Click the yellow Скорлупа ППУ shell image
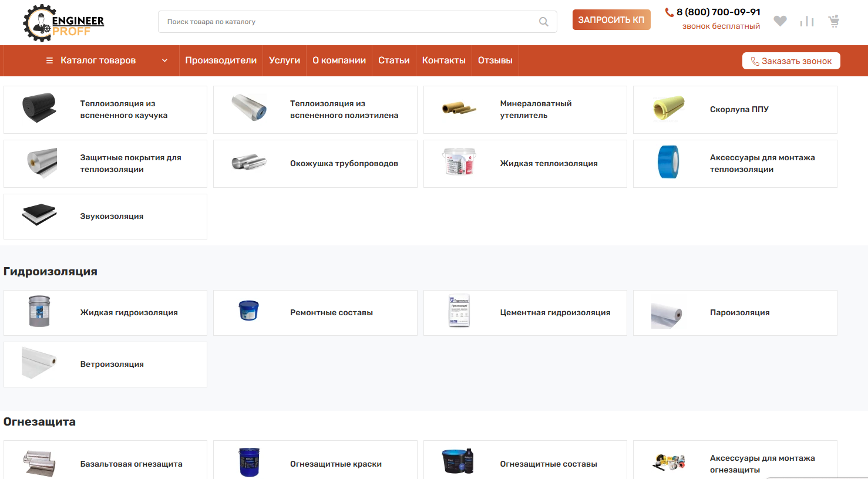Screen dimensions: 868x479 click(669, 108)
